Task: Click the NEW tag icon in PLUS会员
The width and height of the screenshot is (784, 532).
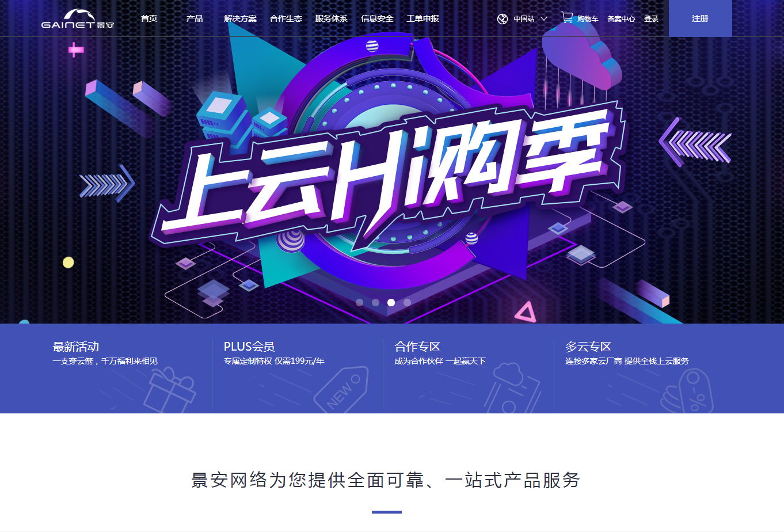Action: pyautogui.click(x=341, y=390)
